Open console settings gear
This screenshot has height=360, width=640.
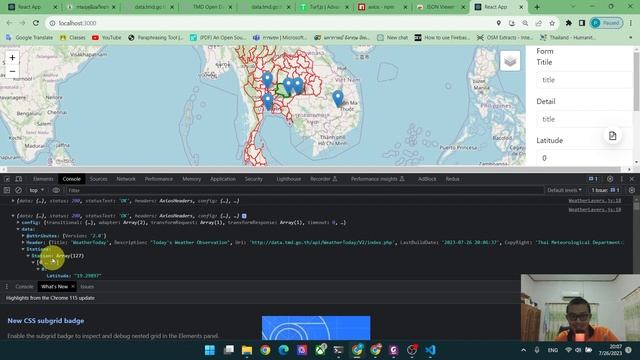[x=631, y=190]
